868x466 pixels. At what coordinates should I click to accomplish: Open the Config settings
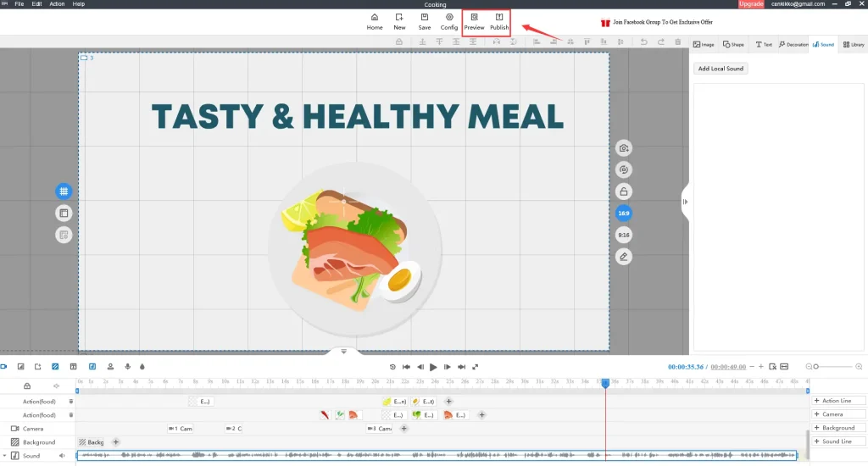[x=449, y=21]
